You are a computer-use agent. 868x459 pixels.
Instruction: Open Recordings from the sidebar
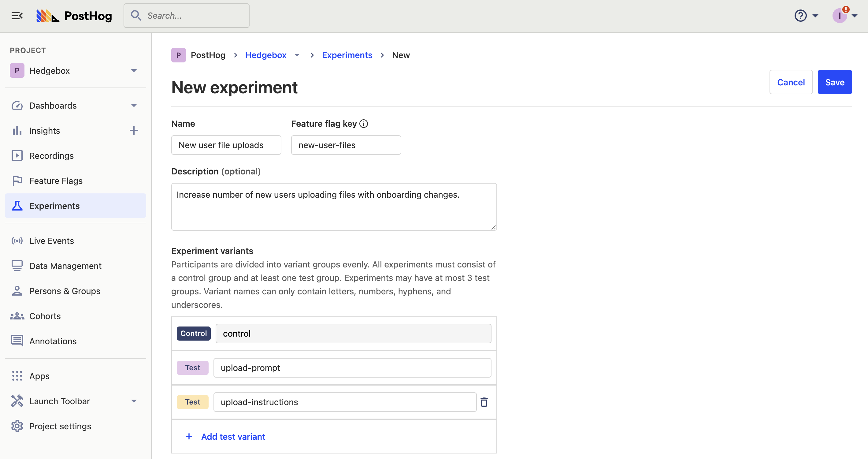pyautogui.click(x=51, y=155)
